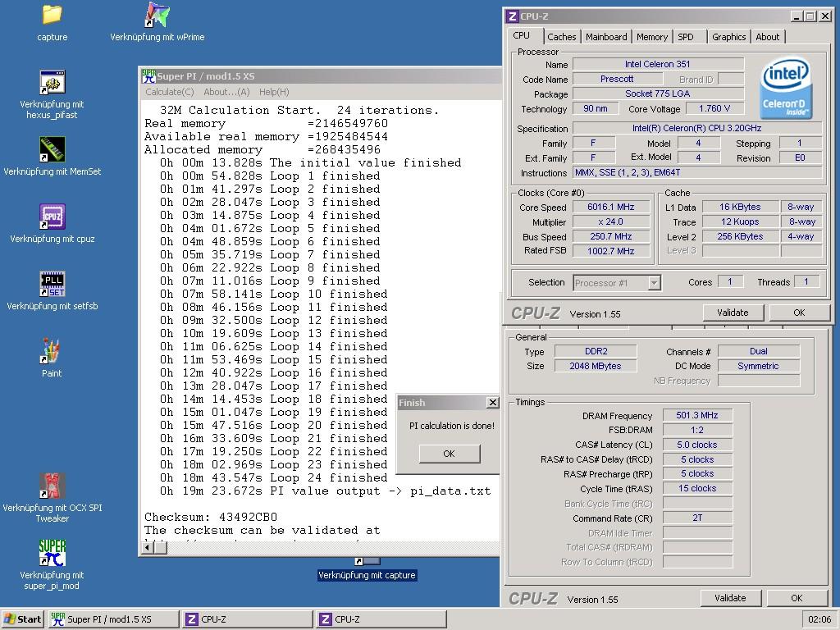Click the Code Name value Prescott
The image size is (840, 630).
point(616,79)
